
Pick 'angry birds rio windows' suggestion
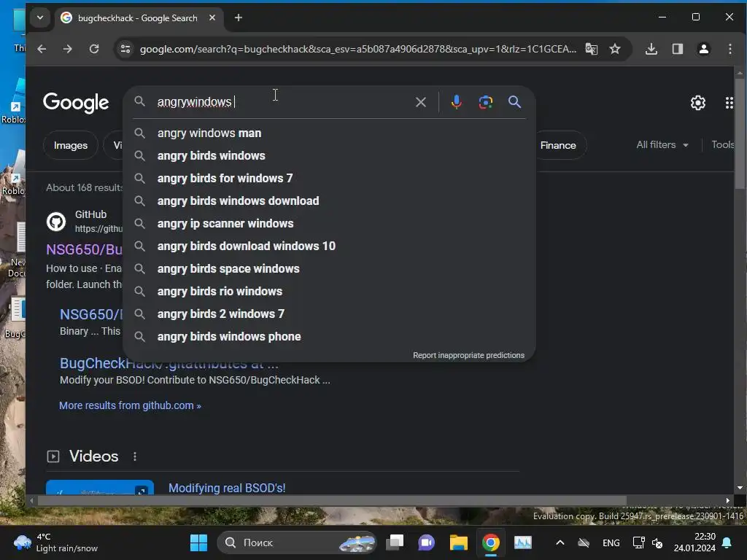coord(329,292)
